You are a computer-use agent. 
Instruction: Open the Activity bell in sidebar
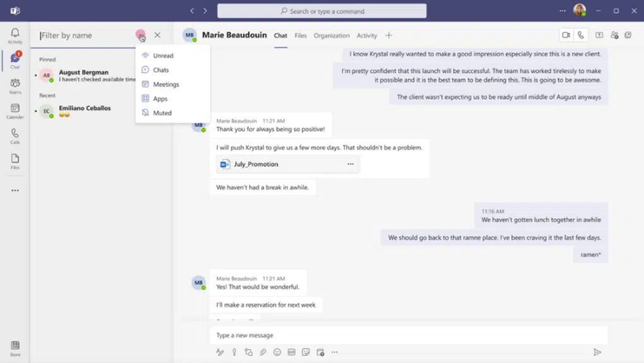pyautogui.click(x=15, y=35)
